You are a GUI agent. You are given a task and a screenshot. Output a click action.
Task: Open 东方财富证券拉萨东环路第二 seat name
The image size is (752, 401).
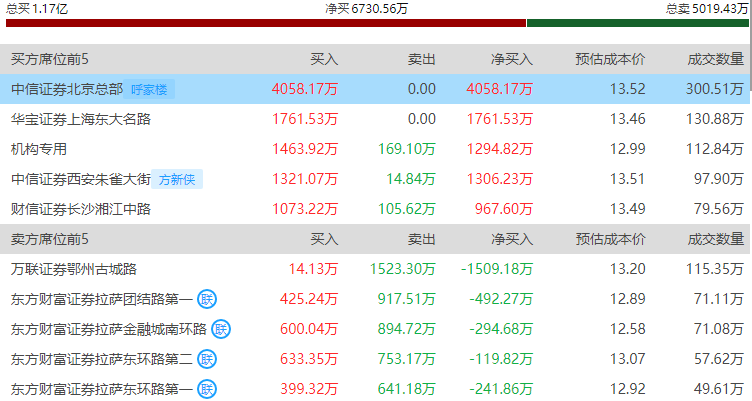point(102,359)
